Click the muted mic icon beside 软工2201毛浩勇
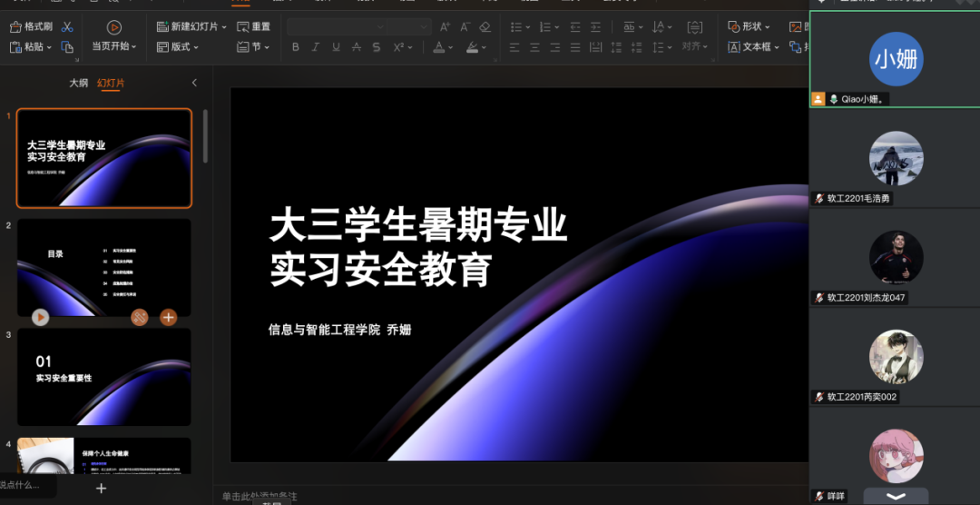This screenshot has width=980, height=505. tap(819, 198)
